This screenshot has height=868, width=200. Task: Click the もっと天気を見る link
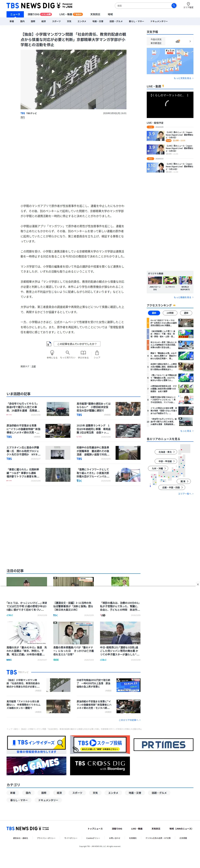[183, 78]
